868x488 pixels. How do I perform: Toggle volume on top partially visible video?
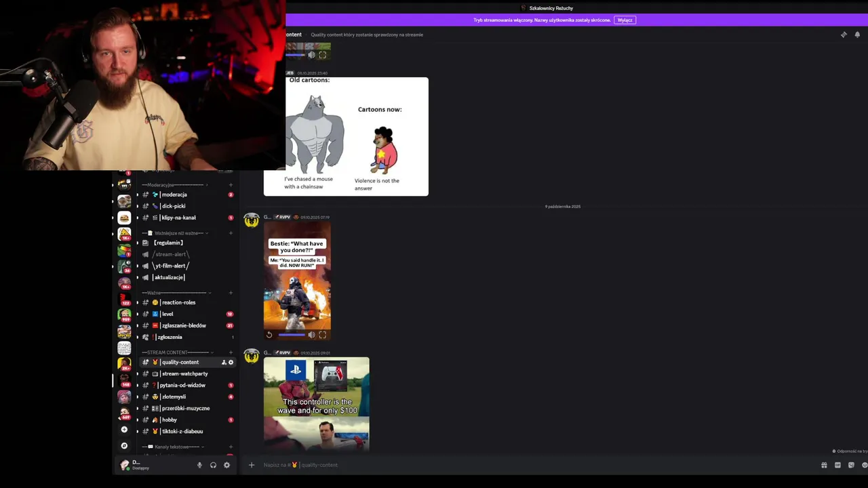click(311, 55)
